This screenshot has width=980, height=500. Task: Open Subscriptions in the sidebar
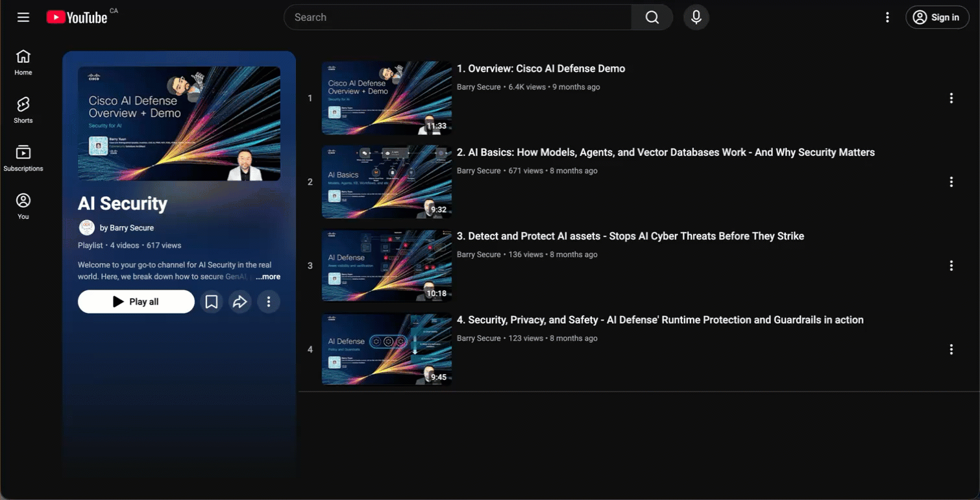click(23, 158)
